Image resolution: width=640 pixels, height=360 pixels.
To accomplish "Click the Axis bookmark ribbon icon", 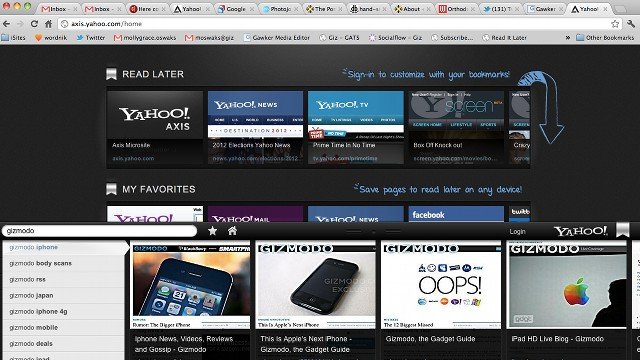I will (x=622, y=230).
